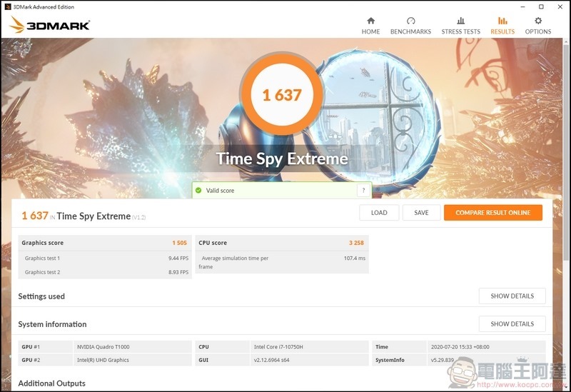Viewport: 571px width, 392px height.
Task: Close the 3DMark window
Action: [x=560, y=6]
